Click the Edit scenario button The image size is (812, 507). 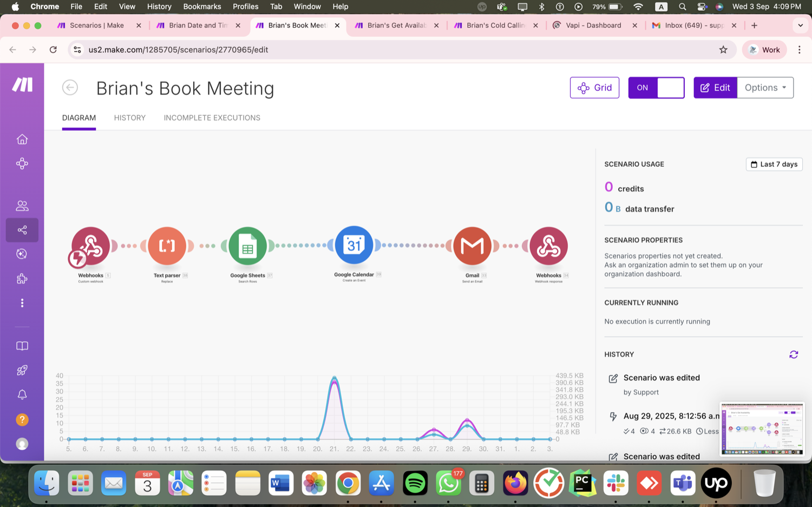715,88
